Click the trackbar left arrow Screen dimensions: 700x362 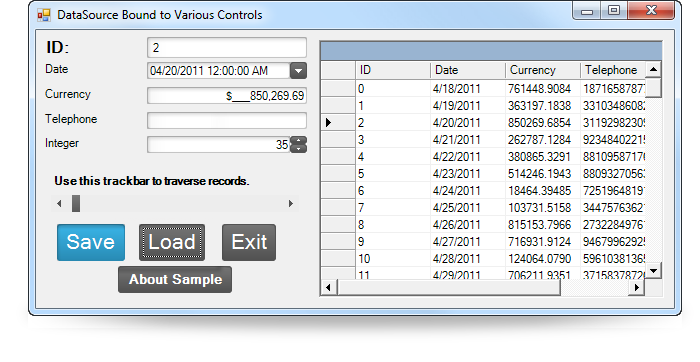pyautogui.click(x=59, y=204)
